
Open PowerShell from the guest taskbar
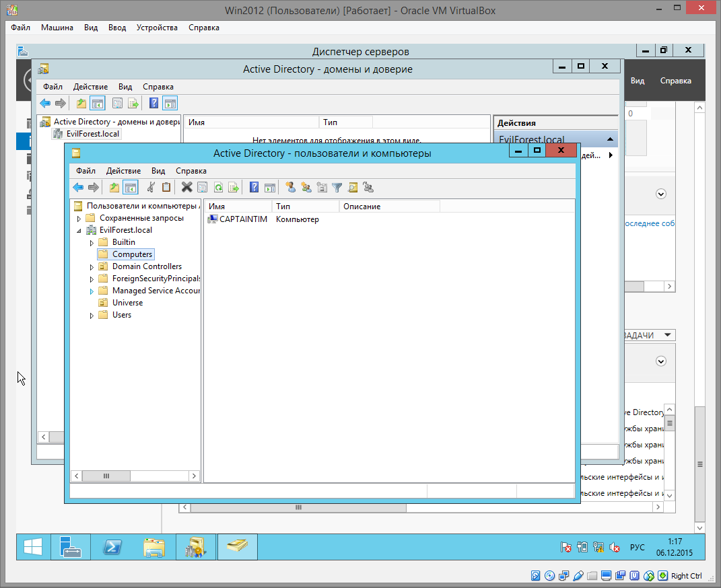pos(112,547)
